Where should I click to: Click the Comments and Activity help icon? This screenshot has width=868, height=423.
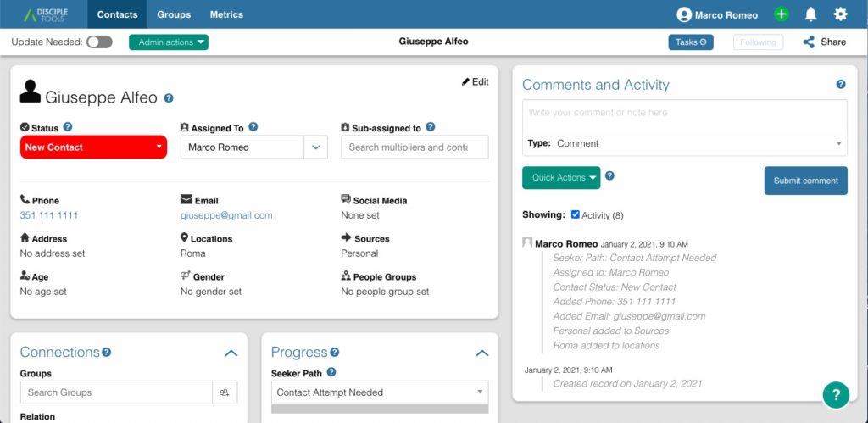[x=841, y=84]
